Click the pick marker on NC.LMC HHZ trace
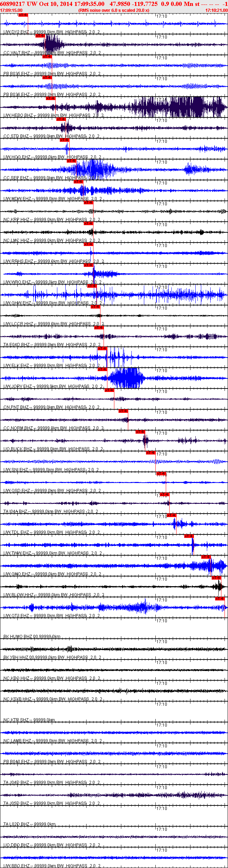The image size is (228, 868). (89, 223)
